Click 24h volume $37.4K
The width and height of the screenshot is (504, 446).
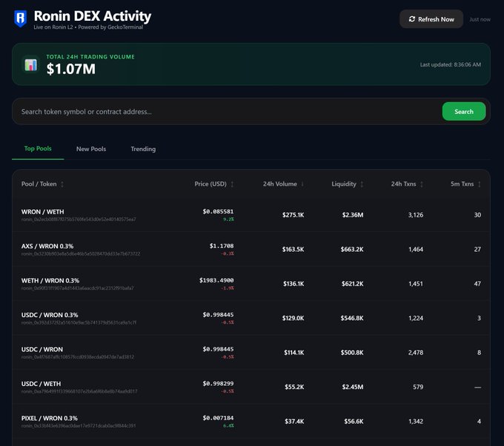(294, 421)
